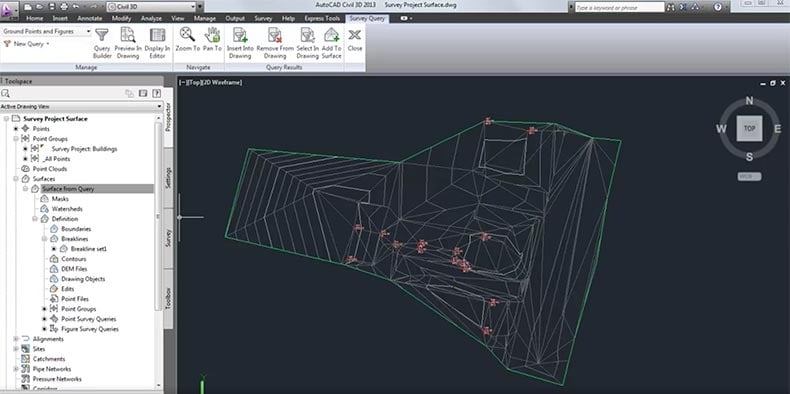Select Survey Project: Buildings point group
This screenshot has width=790, height=394.
pos(84,149)
